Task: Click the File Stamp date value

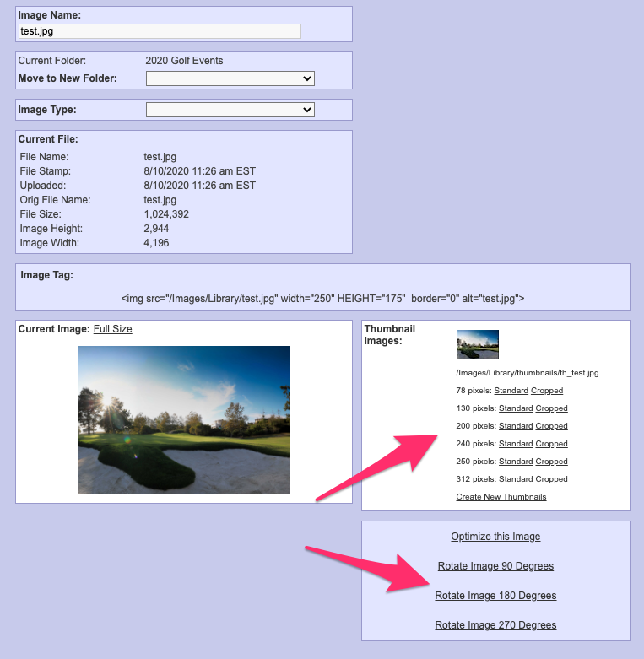Action: [200, 171]
